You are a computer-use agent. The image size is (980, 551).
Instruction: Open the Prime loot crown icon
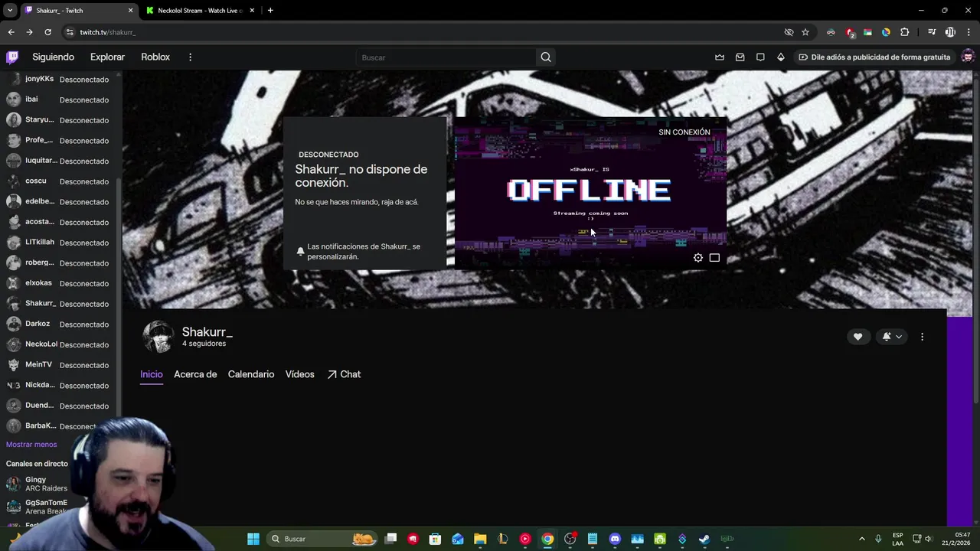click(x=720, y=57)
